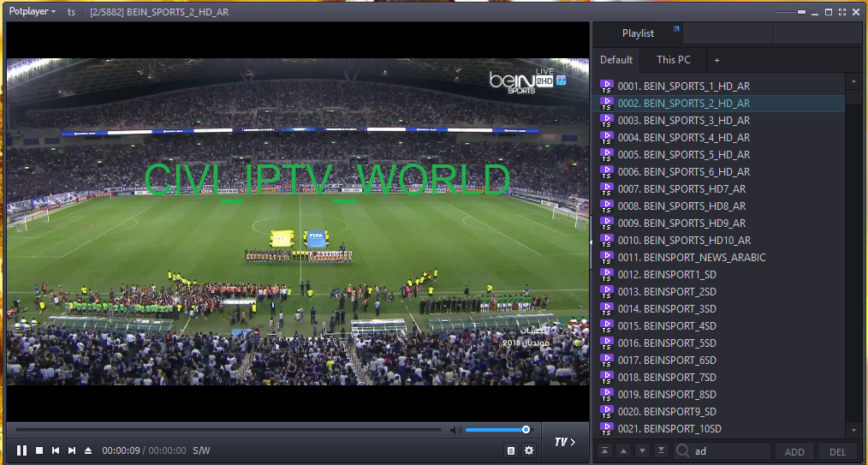Image resolution: width=868 pixels, height=465 pixels.
Task: Add new playlist tab with plus
Action: (x=716, y=60)
